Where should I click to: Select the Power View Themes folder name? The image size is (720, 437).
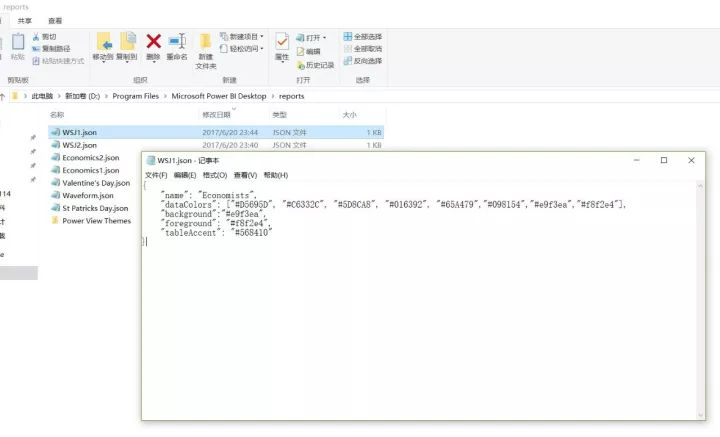click(x=96, y=221)
